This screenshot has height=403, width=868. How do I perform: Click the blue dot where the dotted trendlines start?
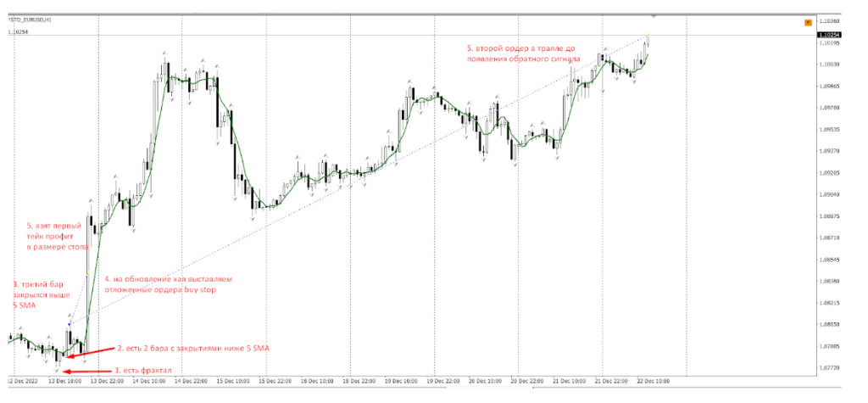69,324
